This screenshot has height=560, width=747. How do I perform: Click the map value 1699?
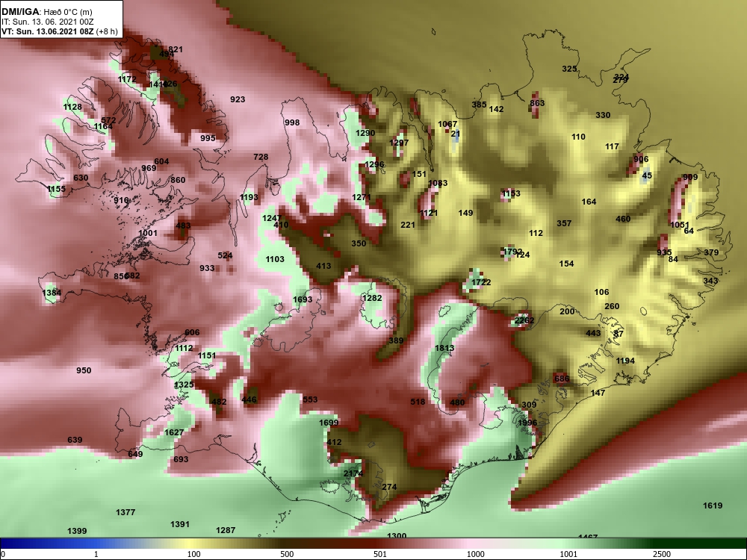point(329,423)
